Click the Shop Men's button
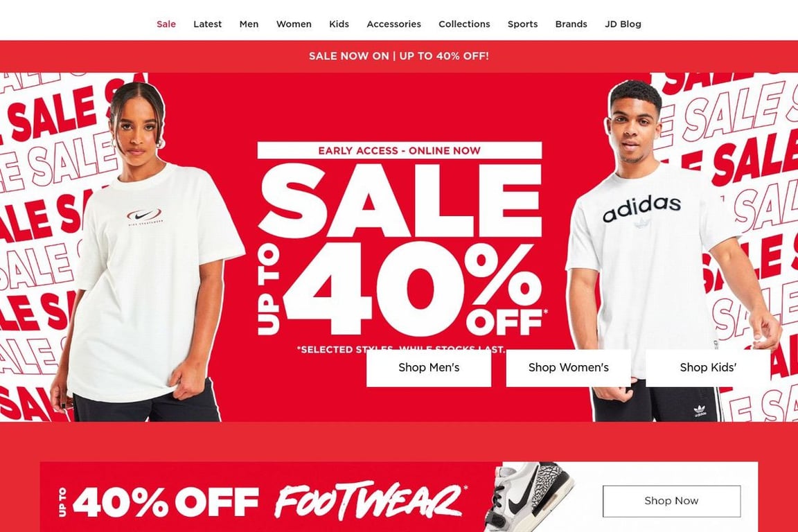The height and width of the screenshot is (532, 798). coord(429,368)
